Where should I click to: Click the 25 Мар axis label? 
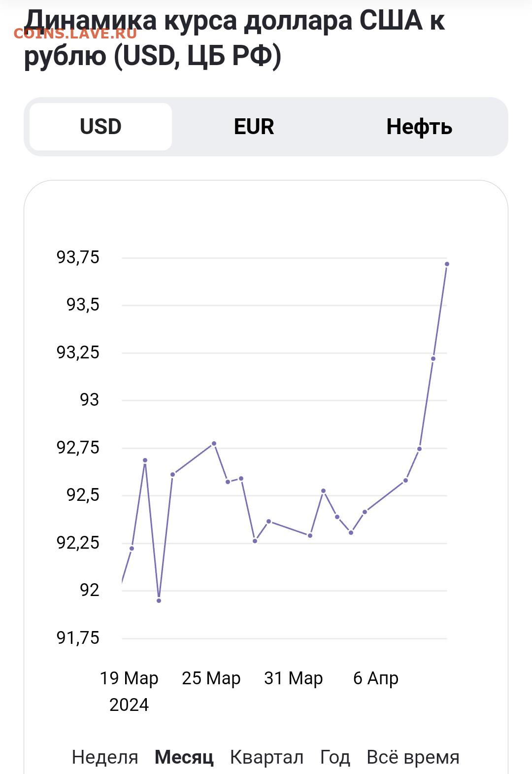pos(211,678)
